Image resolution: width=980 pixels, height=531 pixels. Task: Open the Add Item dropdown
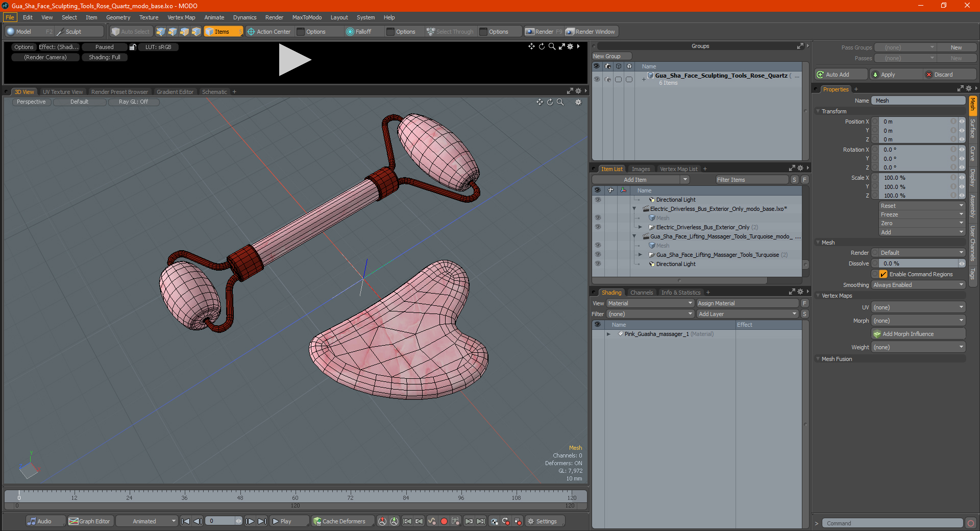coord(641,180)
